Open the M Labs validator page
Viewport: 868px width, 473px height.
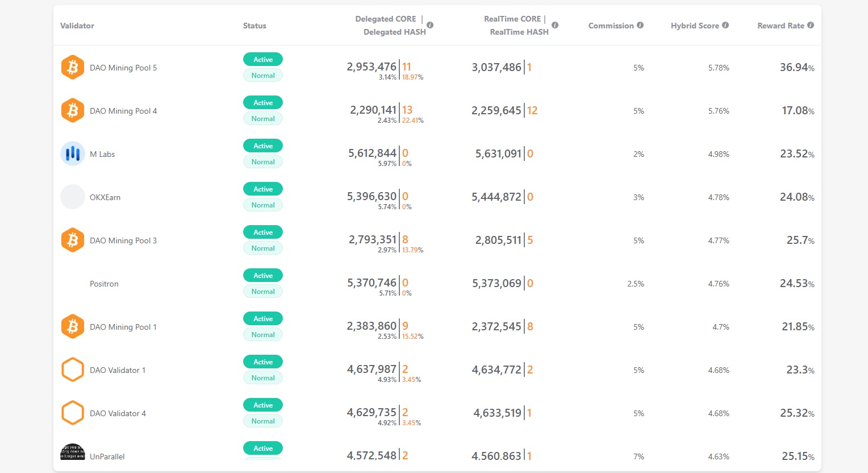tap(102, 154)
